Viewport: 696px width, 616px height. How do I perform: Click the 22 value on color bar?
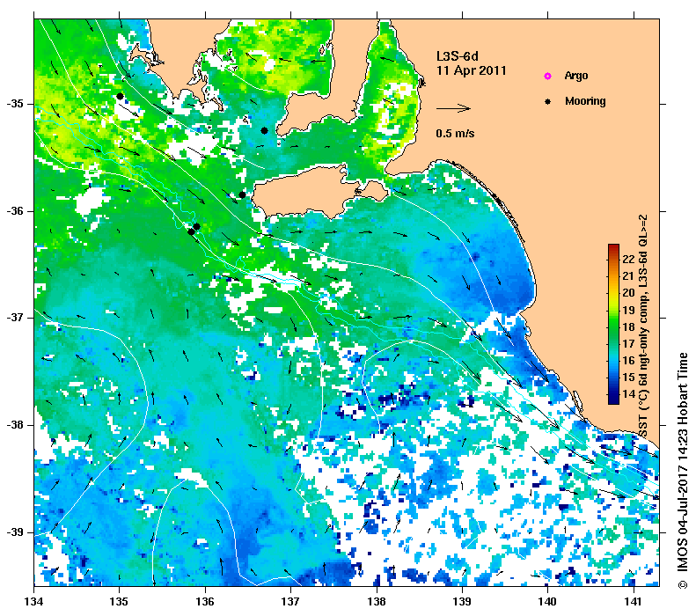(x=628, y=260)
